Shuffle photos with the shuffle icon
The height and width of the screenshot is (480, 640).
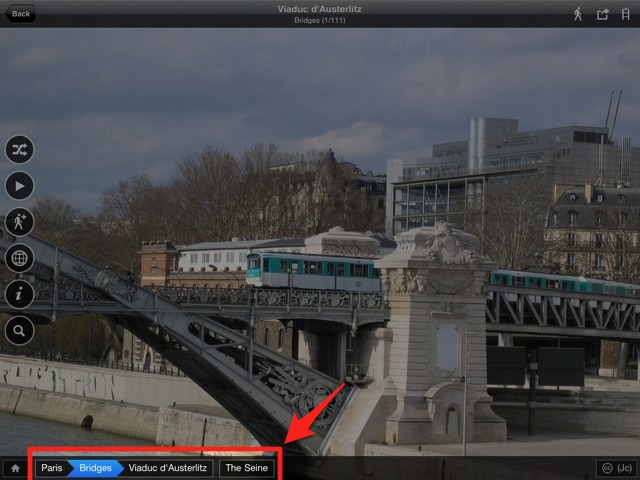[20, 149]
